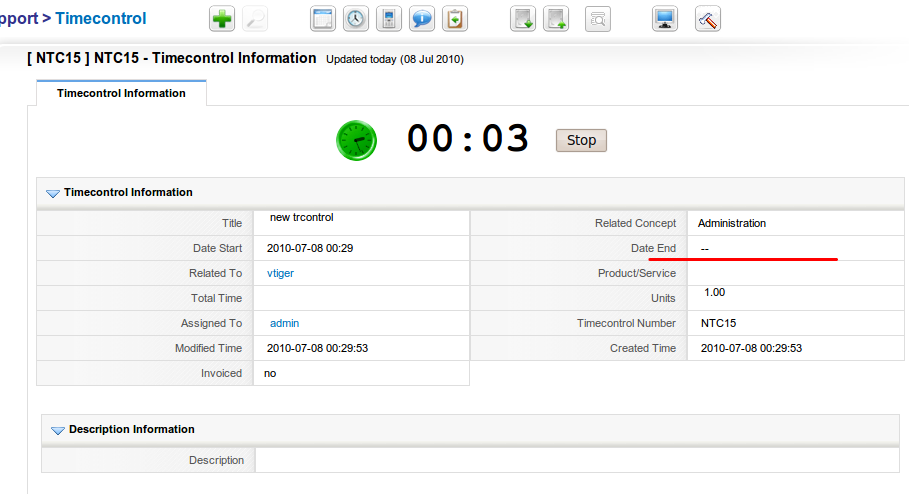Viewport: 909px width, 494px height.
Task: Click the green timer clock image
Action: coord(356,140)
